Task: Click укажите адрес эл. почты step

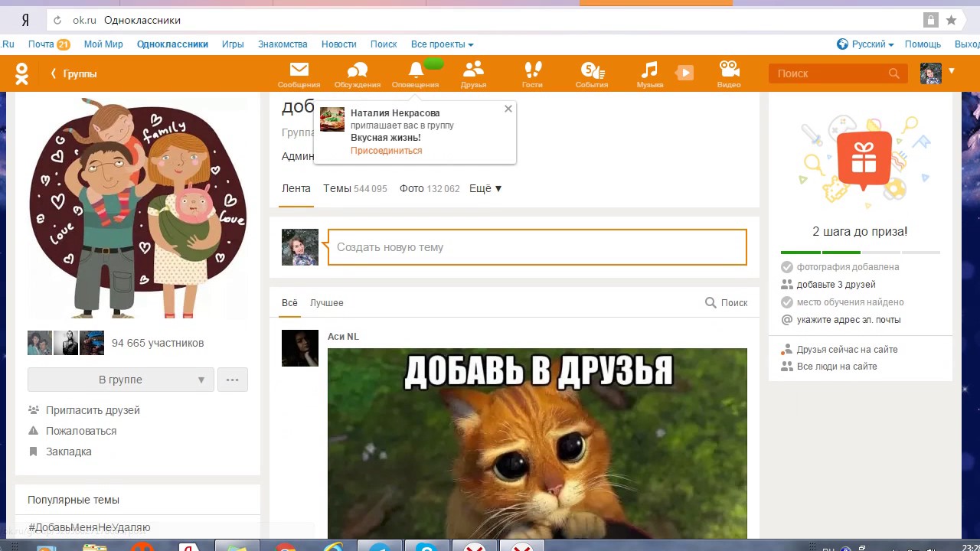Action: 848,320
